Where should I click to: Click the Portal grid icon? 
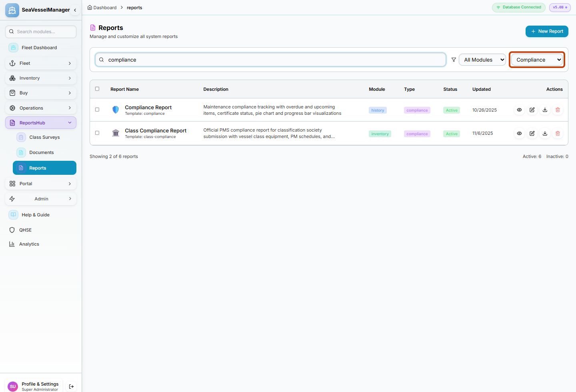point(12,184)
